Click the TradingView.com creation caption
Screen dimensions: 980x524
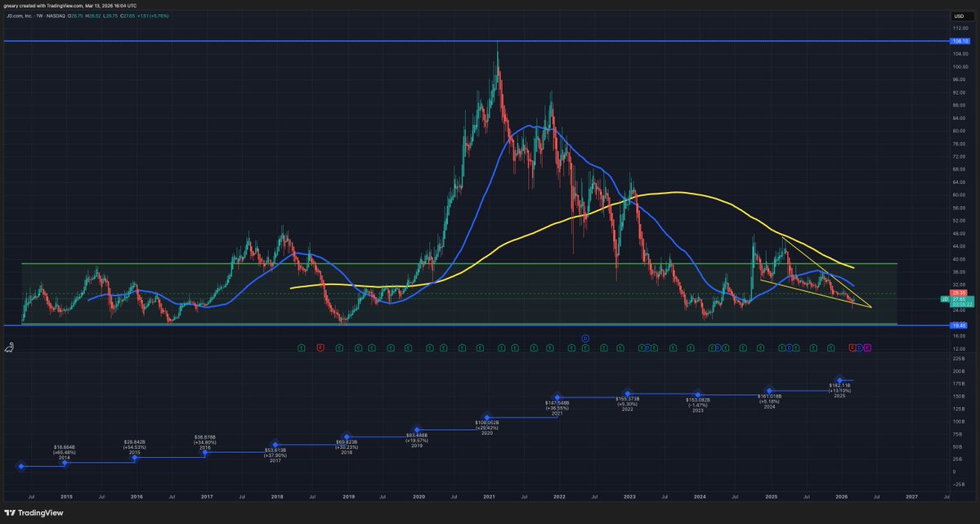(70, 6)
